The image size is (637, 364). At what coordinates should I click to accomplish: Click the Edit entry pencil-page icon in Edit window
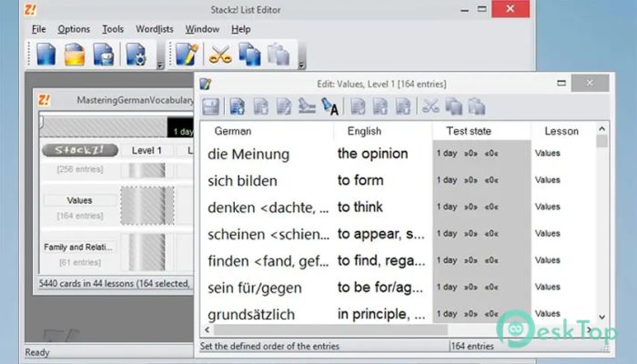click(x=284, y=106)
